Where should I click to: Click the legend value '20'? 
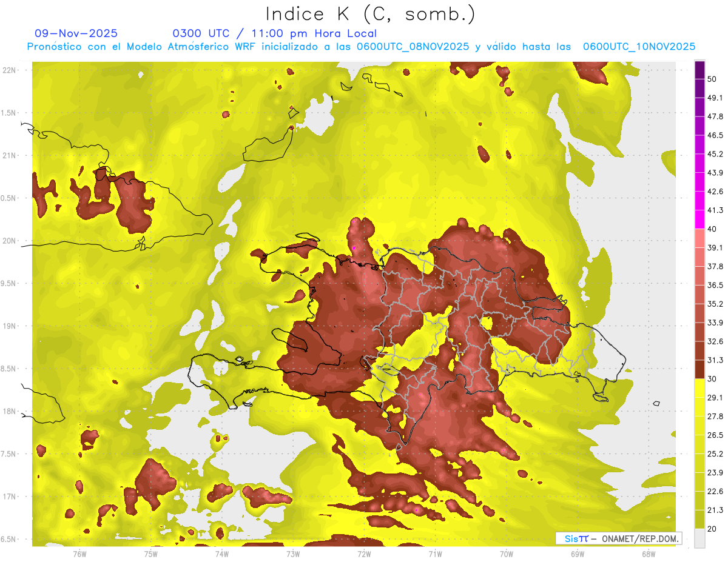click(x=712, y=529)
